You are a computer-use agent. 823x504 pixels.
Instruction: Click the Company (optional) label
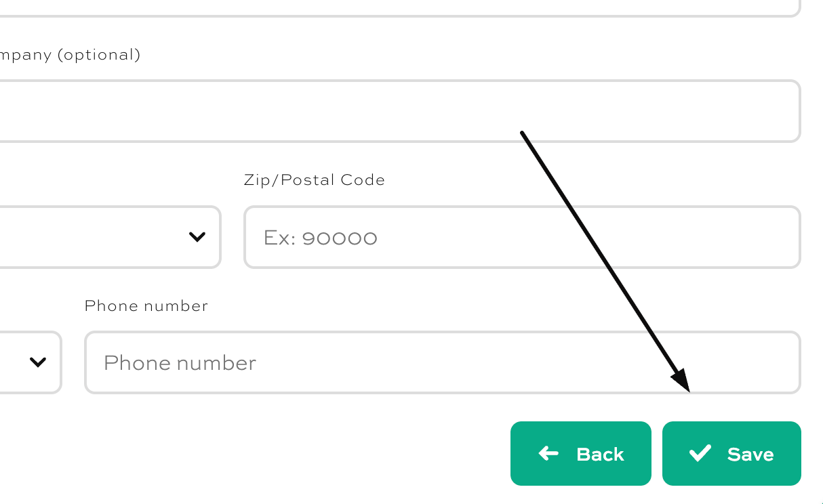(70, 55)
